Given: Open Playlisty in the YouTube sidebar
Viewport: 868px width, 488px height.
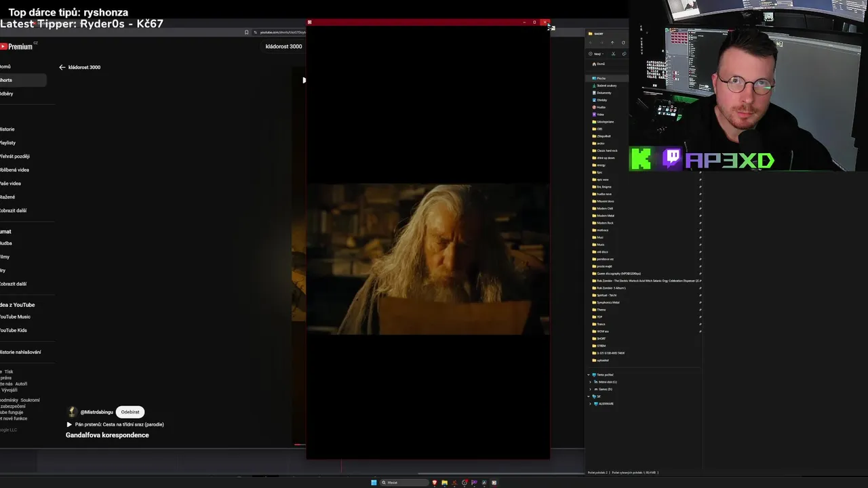Looking at the screenshot, I should pyautogui.click(x=8, y=142).
